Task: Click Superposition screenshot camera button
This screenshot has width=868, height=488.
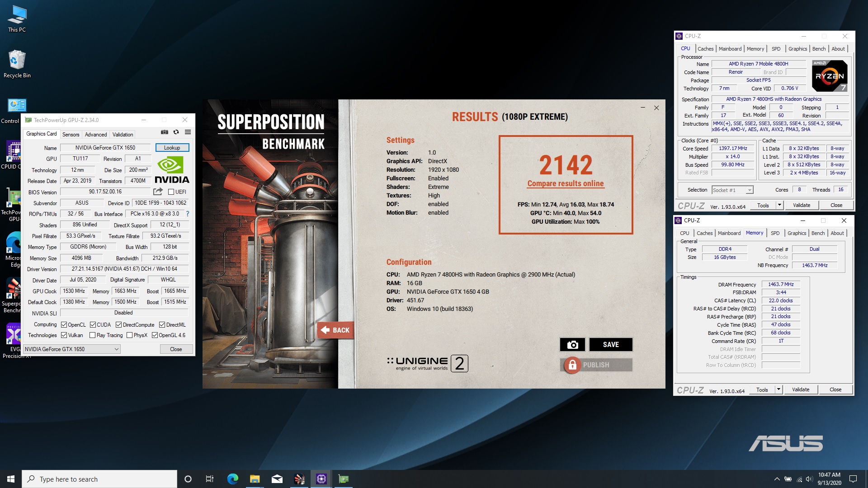Action: [572, 344]
